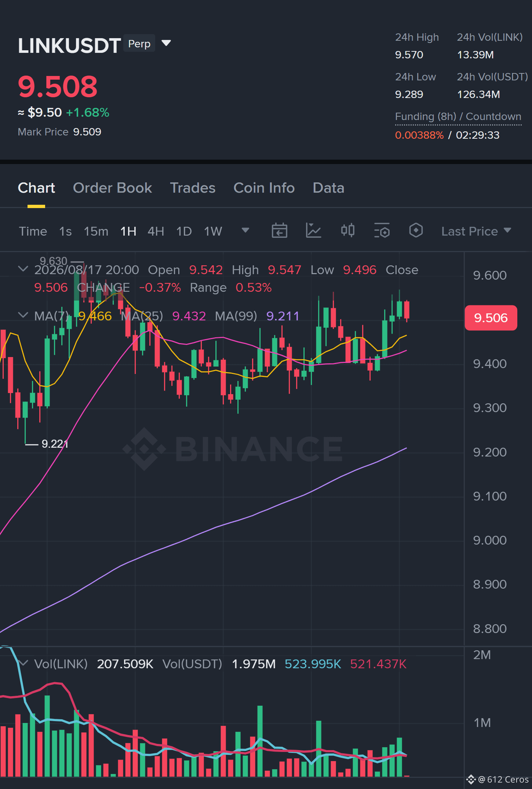Tap the hexagon chart preferences icon
The width and height of the screenshot is (532, 789).
[416, 231]
